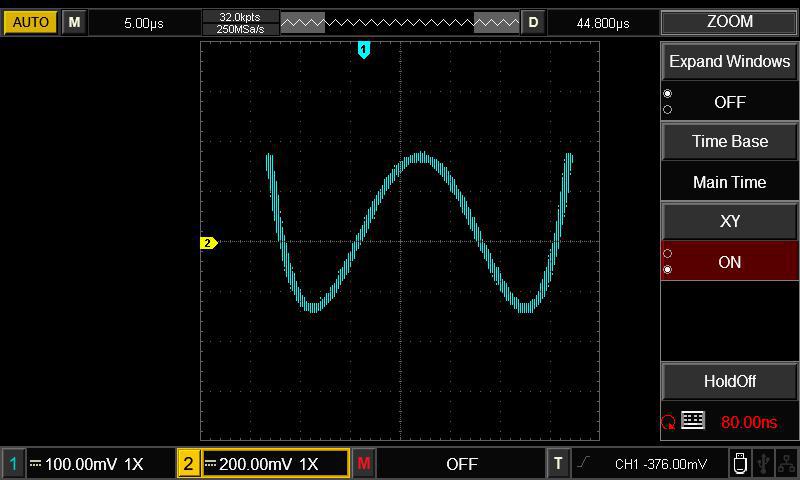Select the red M math icon
The height and width of the screenshot is (480, 800).
pyautogui.click(x=364, y=464)
